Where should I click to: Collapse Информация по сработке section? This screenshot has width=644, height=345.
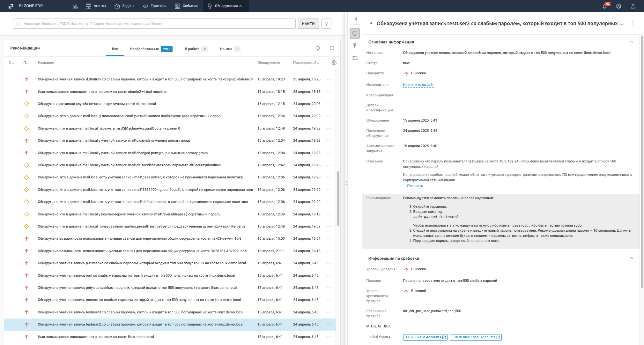631,258
